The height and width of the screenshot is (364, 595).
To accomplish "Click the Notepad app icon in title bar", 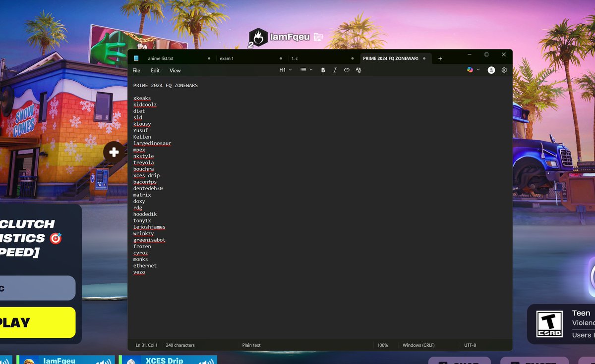I will 136,58.
